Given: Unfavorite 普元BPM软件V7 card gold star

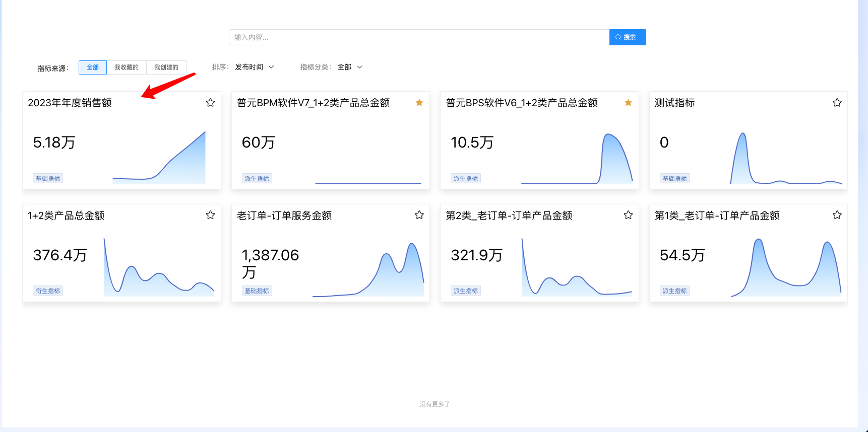Looking at the screenshot, I should click(x=419, y=103).
